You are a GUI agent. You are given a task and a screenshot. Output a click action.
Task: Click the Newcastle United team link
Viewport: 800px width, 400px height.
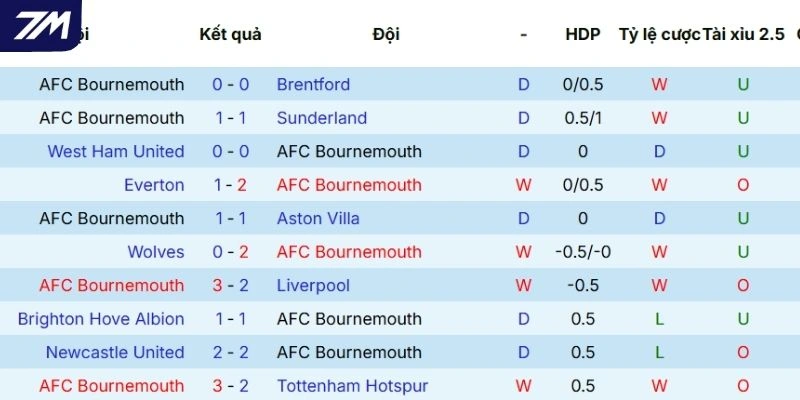[115, 353]
